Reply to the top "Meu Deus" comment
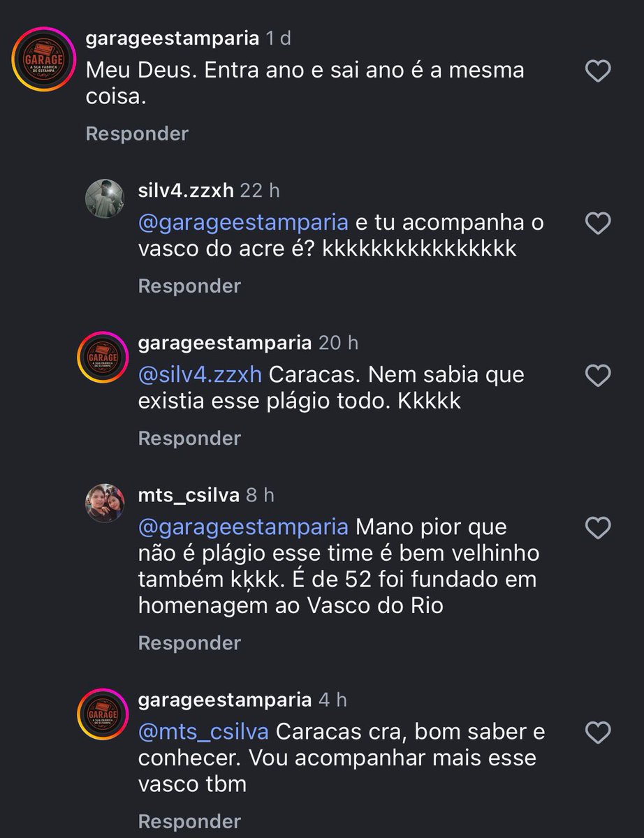Screen dimensions: 644x838 pos(137,133)
